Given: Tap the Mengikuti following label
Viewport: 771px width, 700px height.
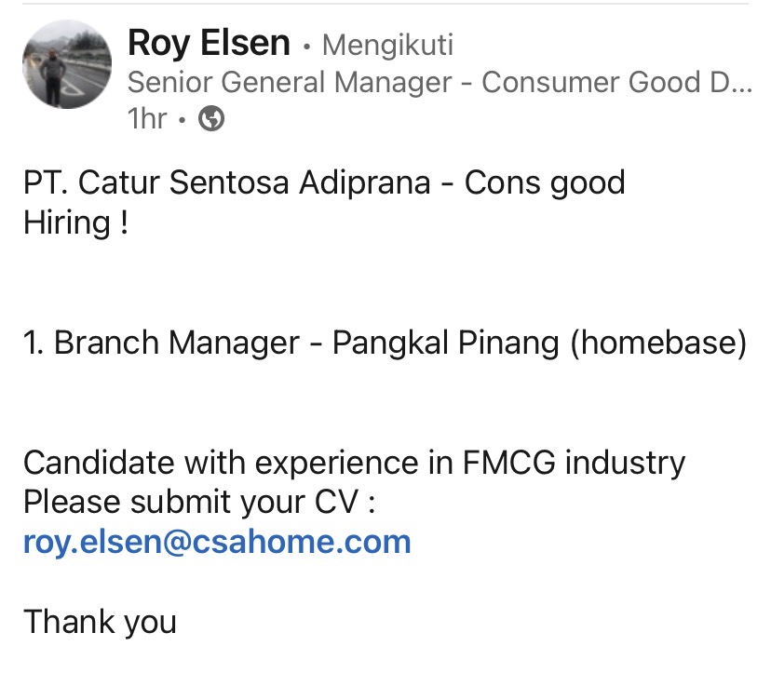Looking at the screenshot, I should pos(387,45).
